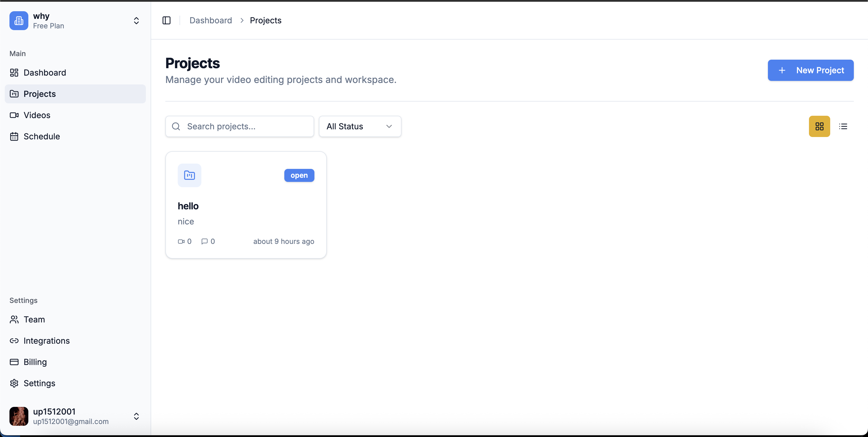Screen dimensions: 868x437
Task: Expand the up1512001 account menu
Action: pos(136,416)
